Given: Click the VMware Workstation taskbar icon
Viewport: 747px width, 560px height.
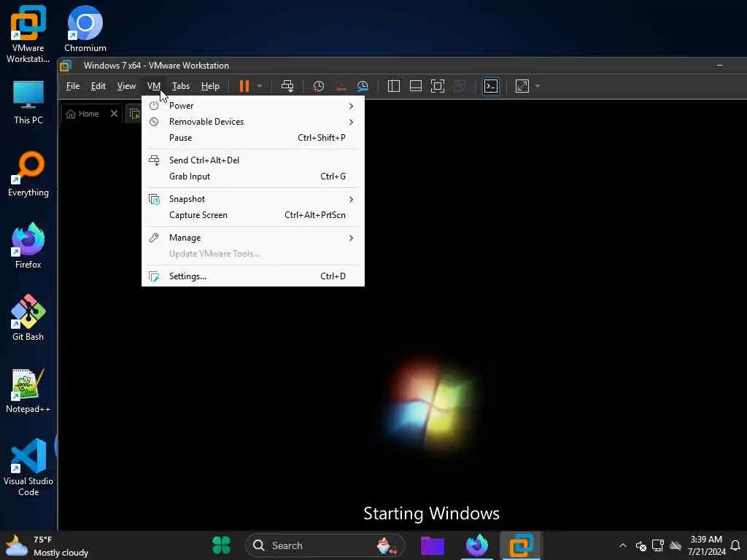Looking at the screenshot, I should [x=520, y=545].
